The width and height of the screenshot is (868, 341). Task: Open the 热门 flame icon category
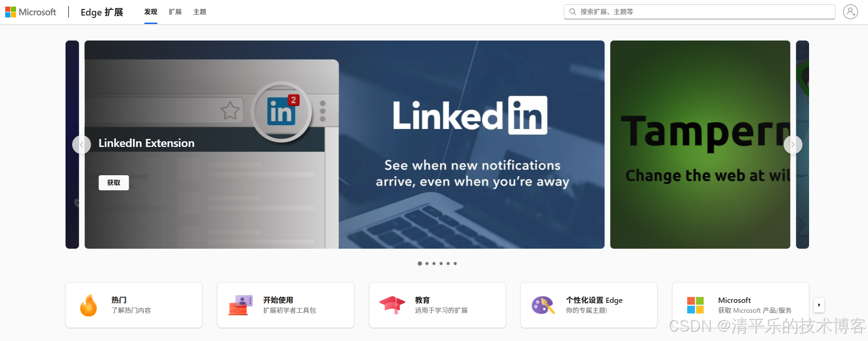tap(88, 305)
